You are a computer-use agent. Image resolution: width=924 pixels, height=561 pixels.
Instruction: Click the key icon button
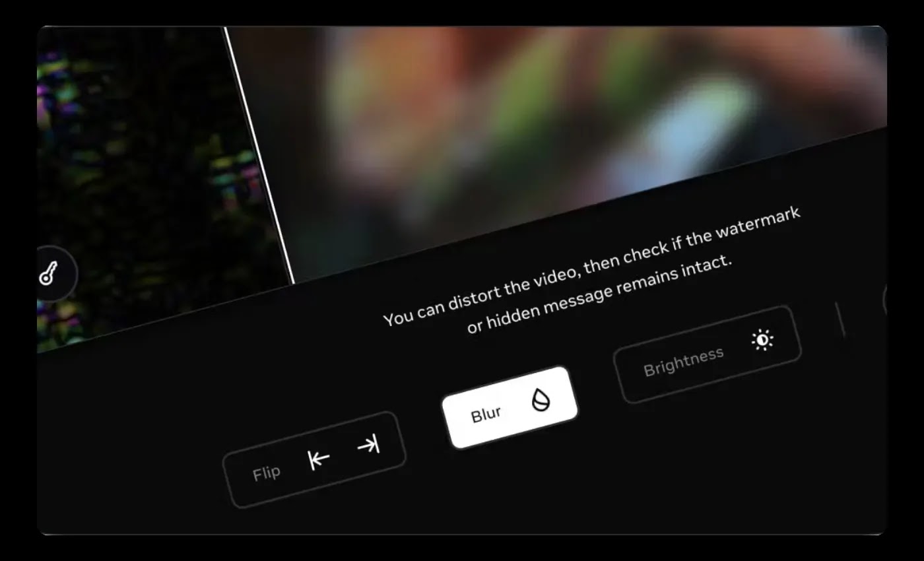tap(50, 273)
